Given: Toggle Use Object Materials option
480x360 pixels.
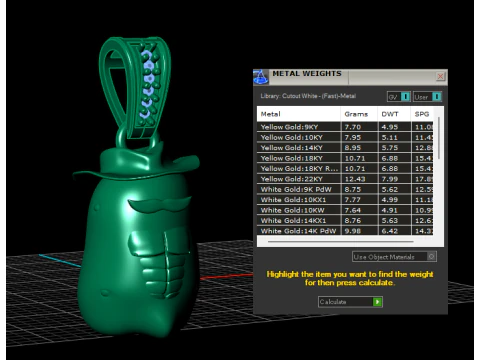Looking at the screenshot, I should click(x=394, y=257).
